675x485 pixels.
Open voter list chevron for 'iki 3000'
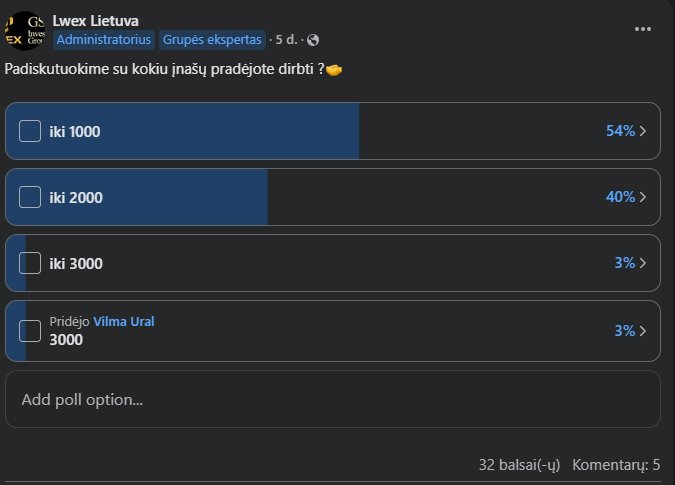(643, 263)
